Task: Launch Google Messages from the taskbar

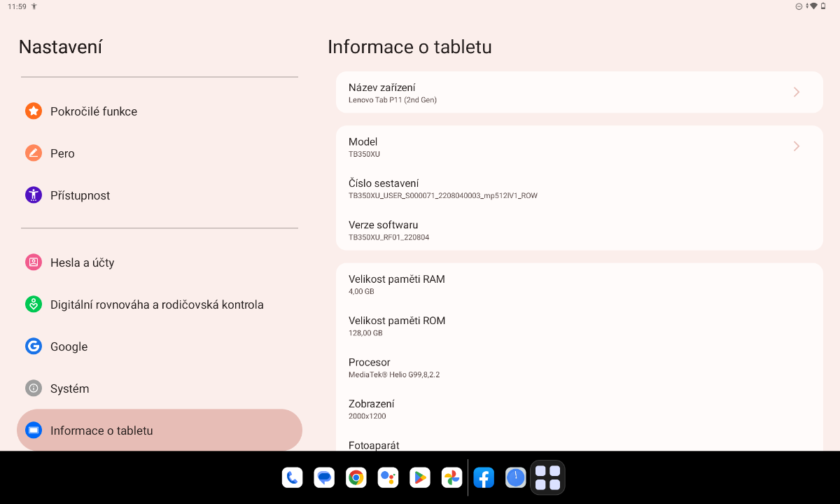Action: pyautogui.click(x=324, y=478)
